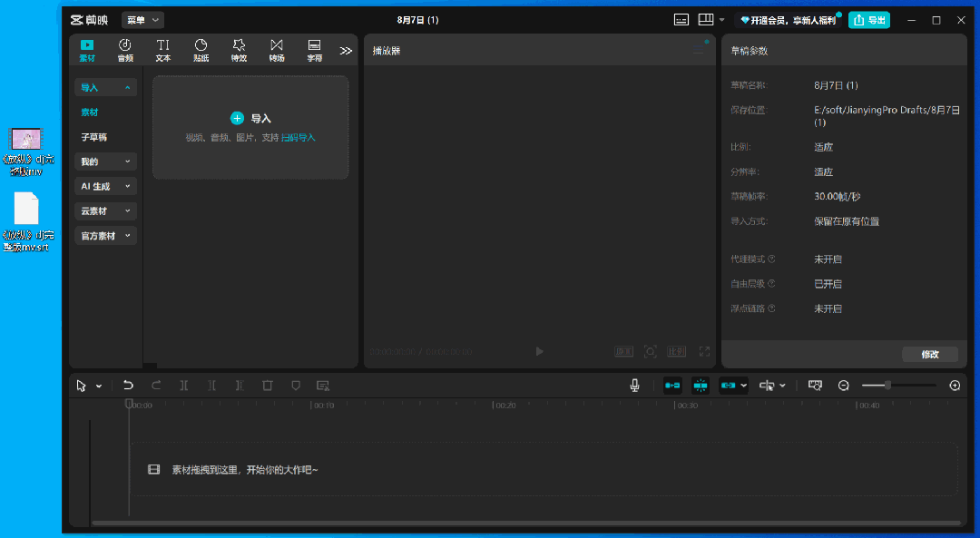Click the timeline horizontal scrollbar
Image resolution: width=980 pixels, height=538 pixels.
click(526, 523)
